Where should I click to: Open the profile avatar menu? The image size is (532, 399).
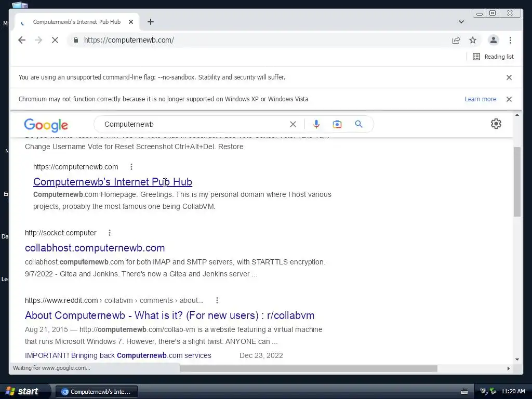click(x=494, y=40)
